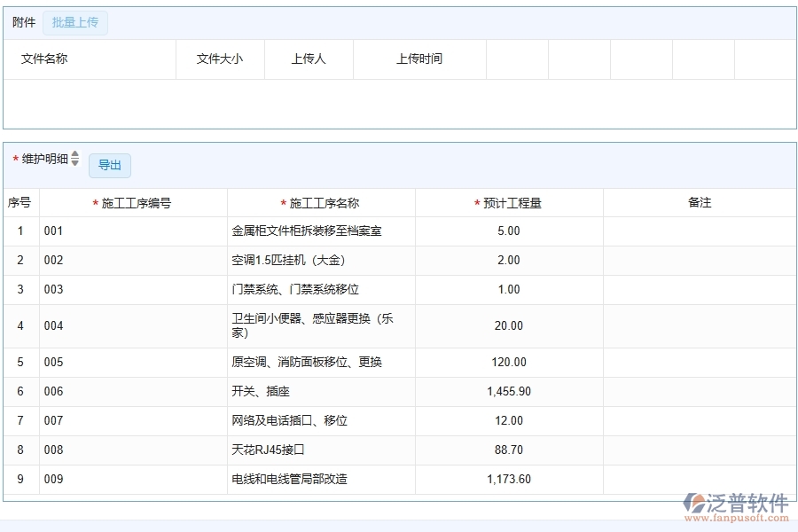Click the 上传时间 column header

(x=419, y=59)
